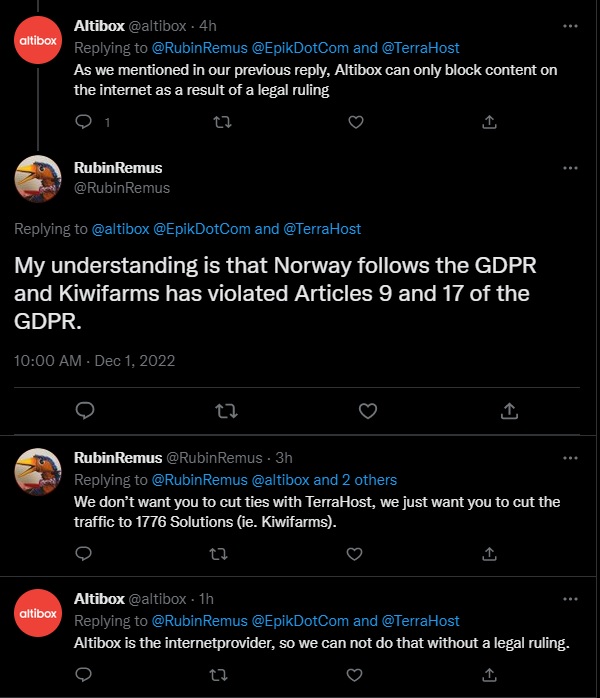Open more options on top Altibox tweet
The image size is (600, 698).
tap(570, 24)
